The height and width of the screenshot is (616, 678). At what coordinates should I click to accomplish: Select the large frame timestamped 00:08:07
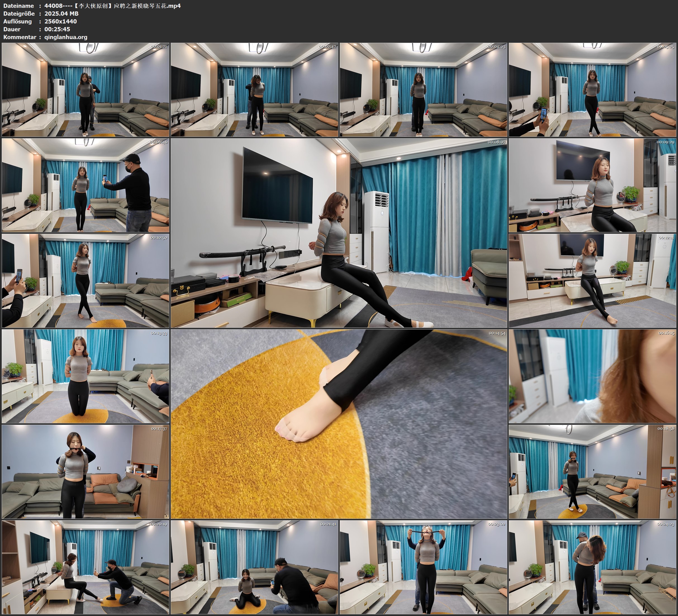click(339, 233)
